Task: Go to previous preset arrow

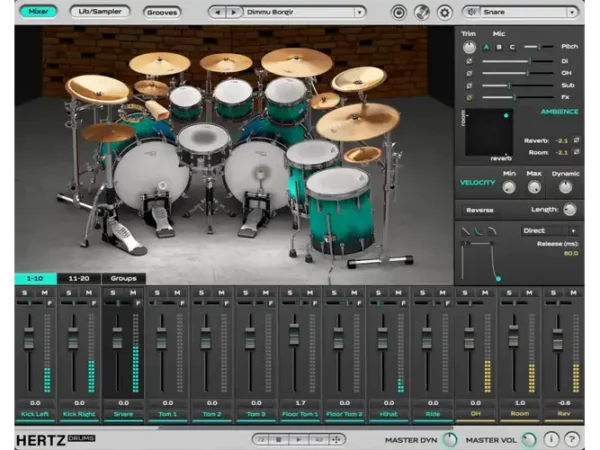Action: 217,12
